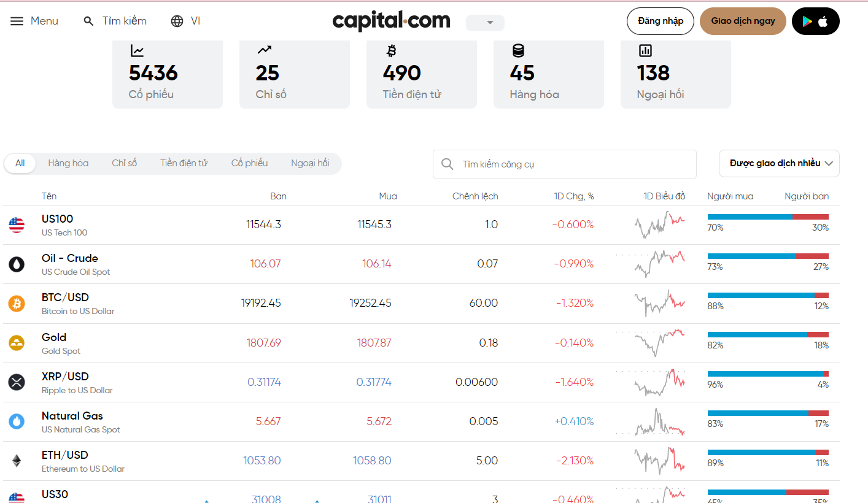Click the Tìm kiếm header text
The height and width of the screenshot is (503, 868).
[x=125, y=21]
